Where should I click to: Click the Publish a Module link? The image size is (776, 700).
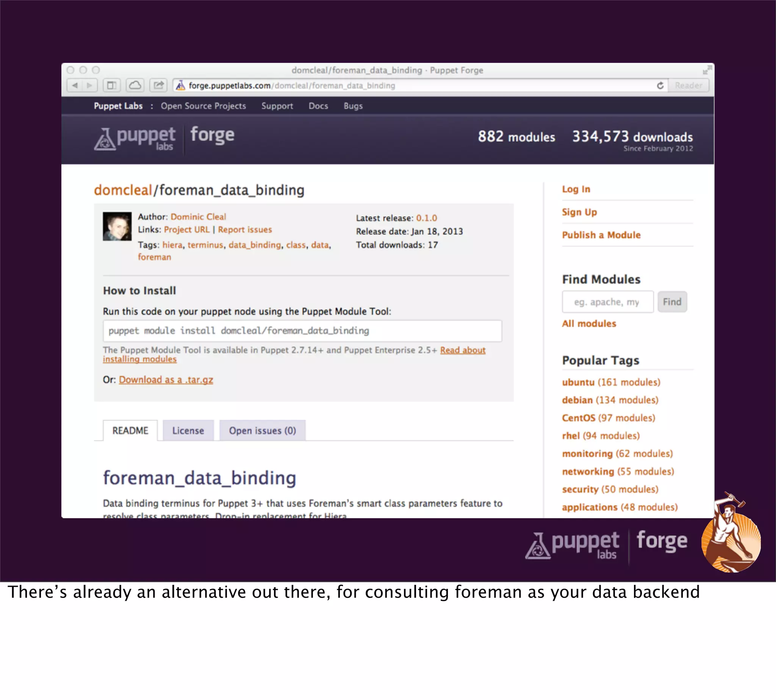pyautogui.click(x=601, y=235)
